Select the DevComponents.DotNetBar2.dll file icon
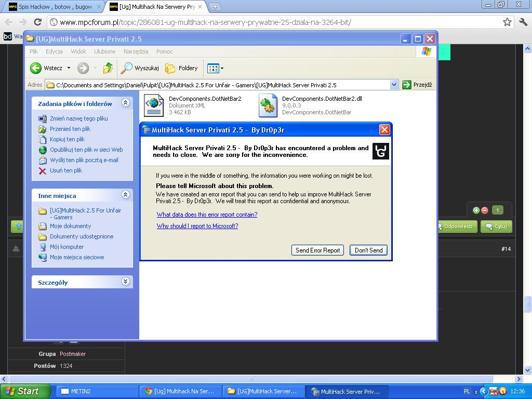Image resolution: width=532 pixels, height=399 pixels. pos(268,105)
